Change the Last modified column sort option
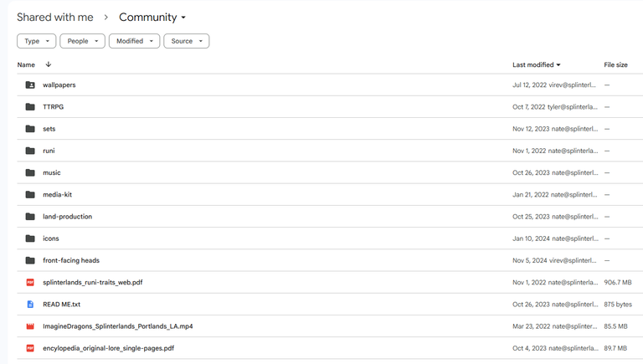 click(x=537, y=64)
